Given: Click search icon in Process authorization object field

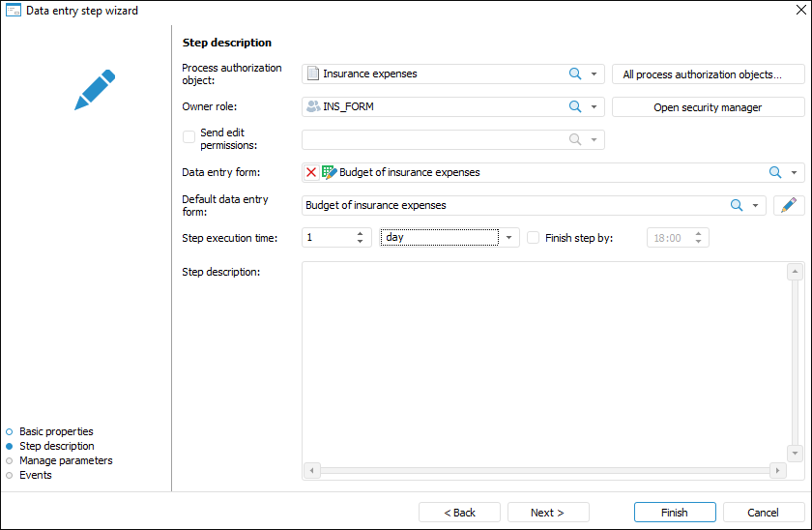Looking at the screenshot, I should [x=575, y=74].
